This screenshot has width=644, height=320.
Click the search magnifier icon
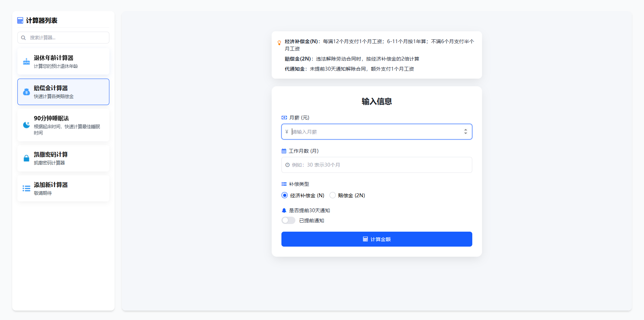(x=23, y=38)
